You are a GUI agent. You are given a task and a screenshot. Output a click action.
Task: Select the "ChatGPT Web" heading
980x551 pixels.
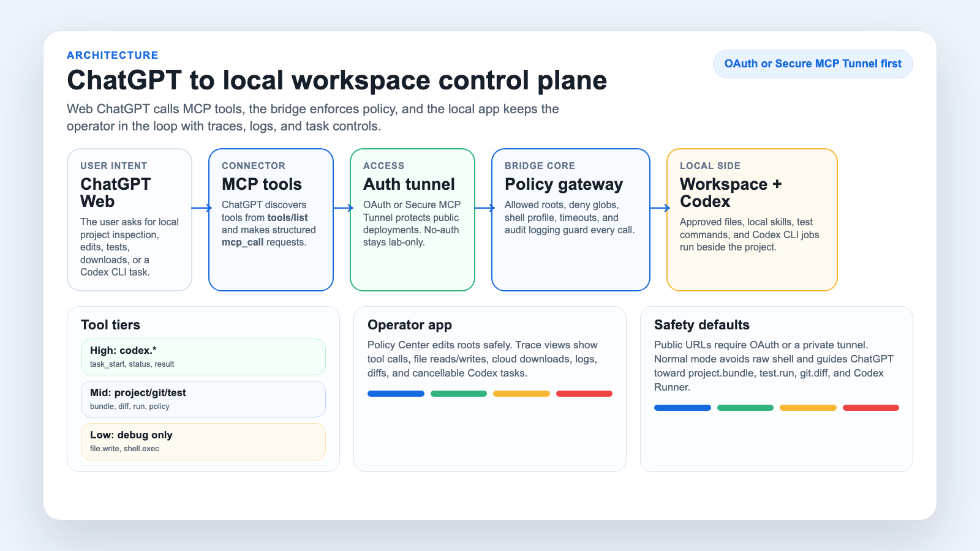point(115,193)
